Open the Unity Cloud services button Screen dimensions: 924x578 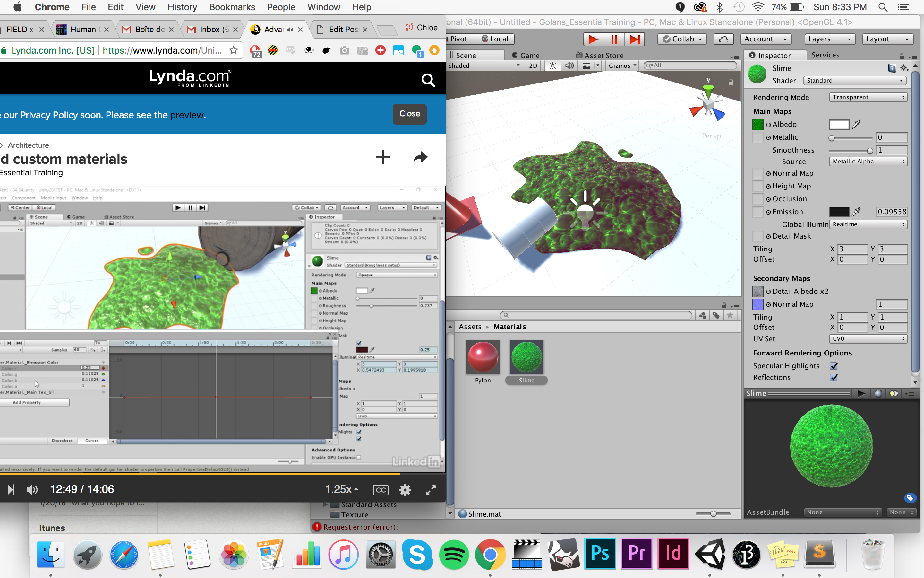(x=723, y=39)
